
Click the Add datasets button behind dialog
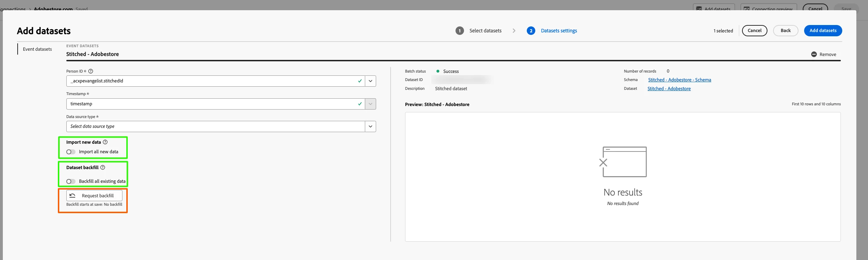click(x=713, y=7)
